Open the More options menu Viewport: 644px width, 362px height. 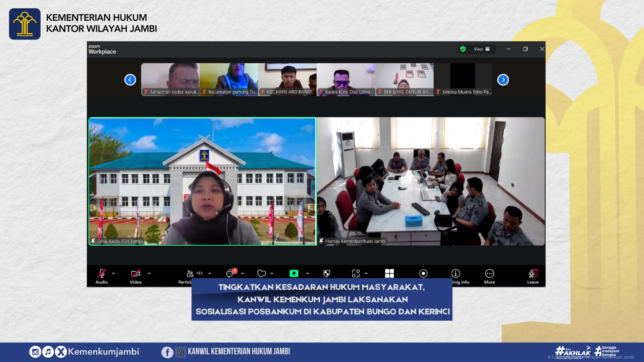click(x=489, y=273)
